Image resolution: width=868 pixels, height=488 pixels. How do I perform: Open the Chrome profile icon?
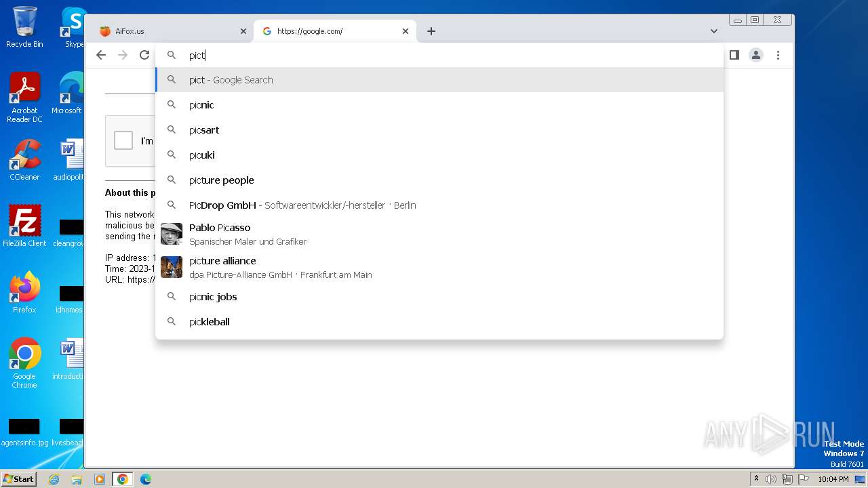(x=756, y=55)
